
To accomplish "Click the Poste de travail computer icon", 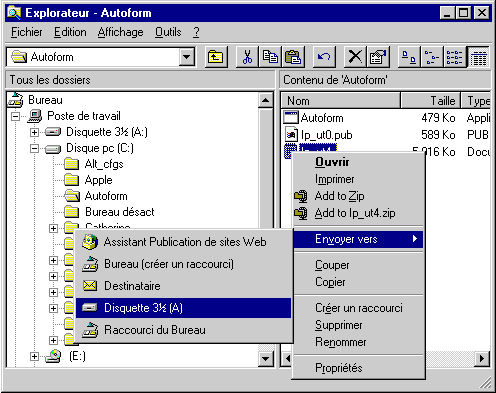I will [35, 116].
